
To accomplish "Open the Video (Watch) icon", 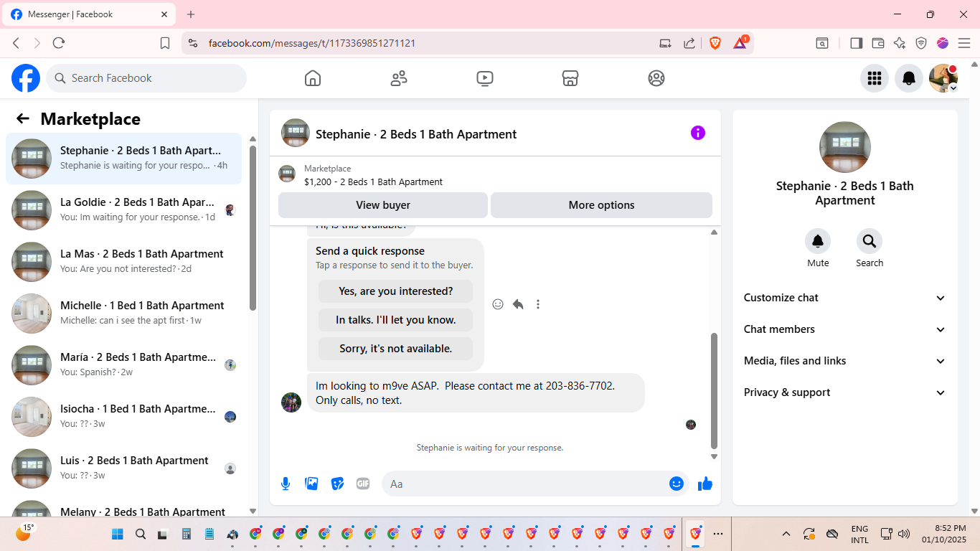I will [x=485, y=78].
